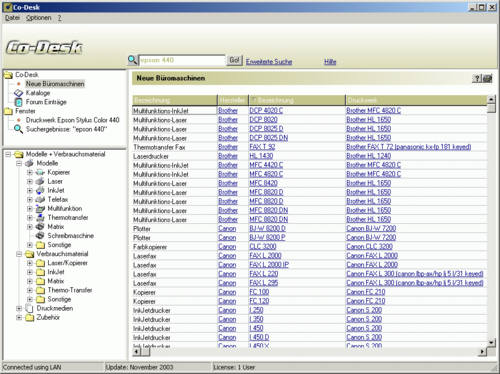Sort by first Bezeichnung column header

175,100
